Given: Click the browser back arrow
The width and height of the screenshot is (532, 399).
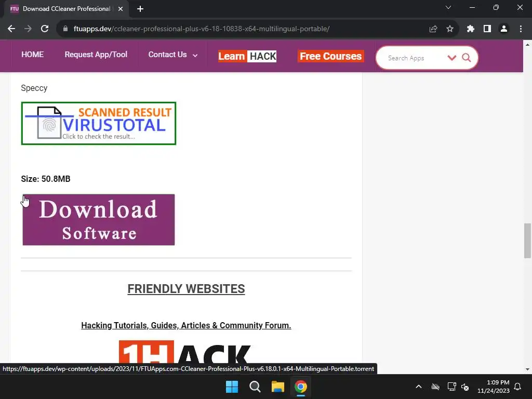Looking at the screenshot, I should tap(11, 29).
